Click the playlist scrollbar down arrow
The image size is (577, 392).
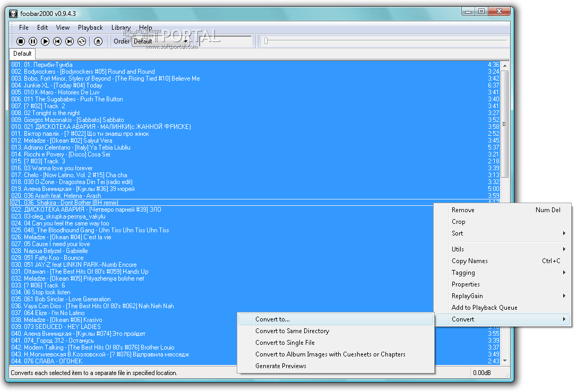(x=505, y=361)
